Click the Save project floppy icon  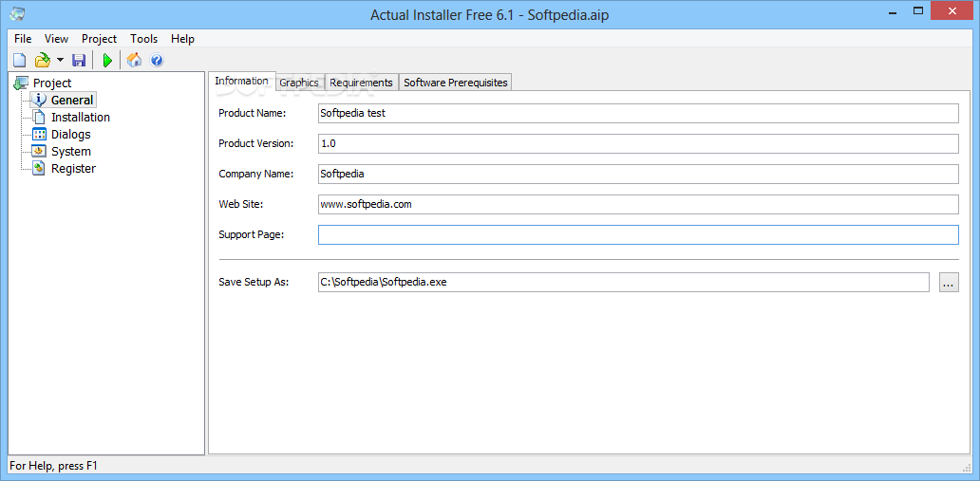79,61
